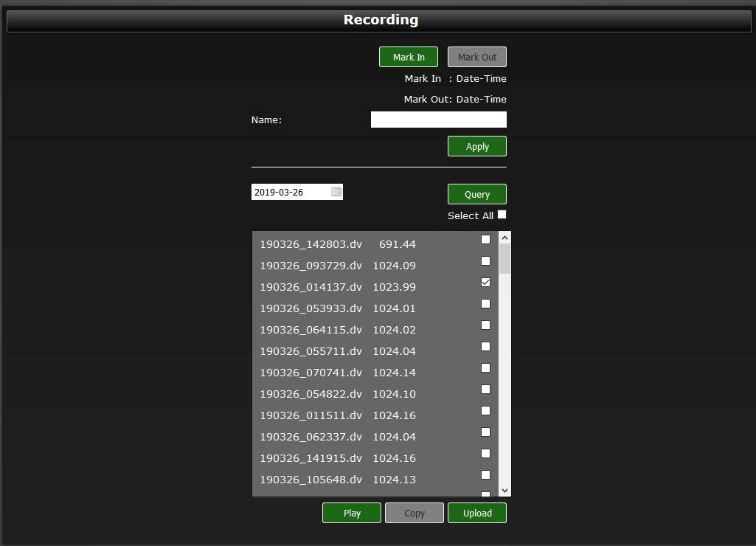Select checkbox for 190326_070741.dv
This screenshot has width=756, height=546.
click(x=485, y=367)
